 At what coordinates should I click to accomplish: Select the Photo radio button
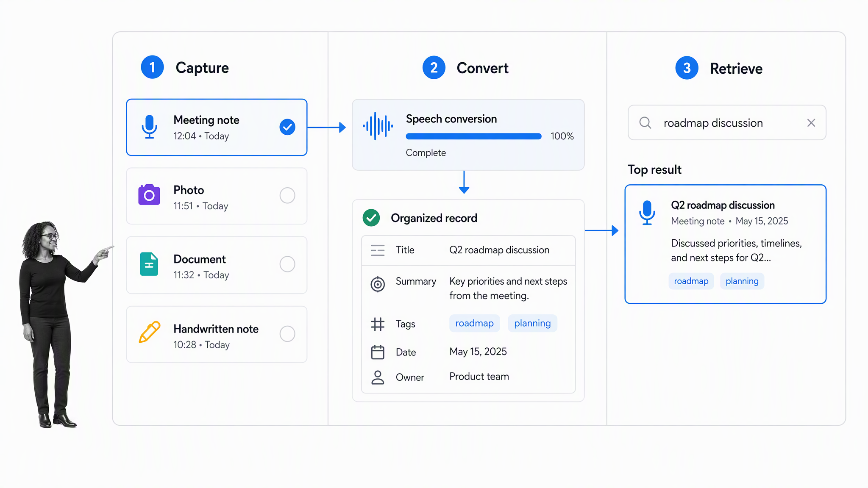click(x=287, y=195)
